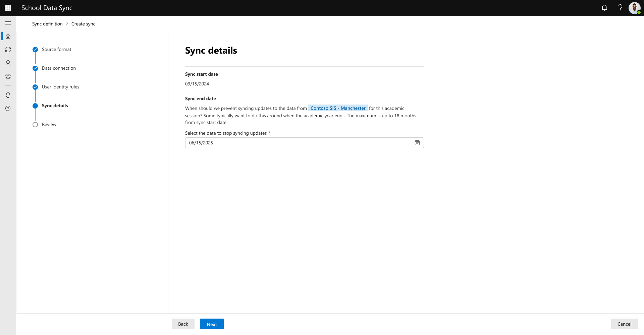Screen dimensions: 644x335
Task: Open the Settings gear in sidebar
Action: [x=8, y=76]
